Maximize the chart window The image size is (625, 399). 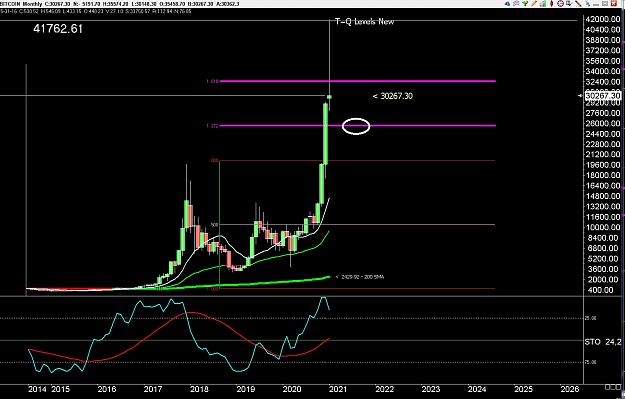(605, 4)
